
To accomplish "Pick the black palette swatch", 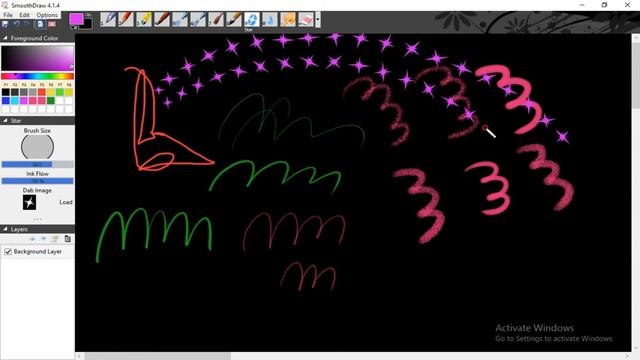I will point(6,92).
